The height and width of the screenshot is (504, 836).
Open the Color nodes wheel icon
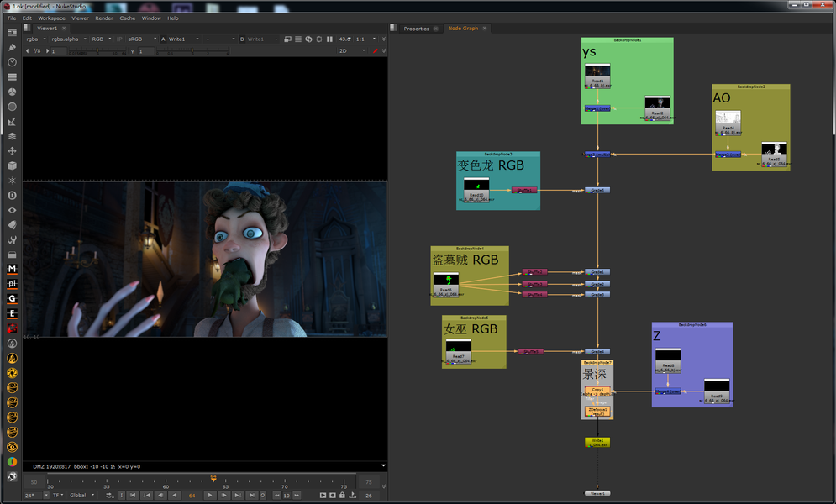pos(12,92)
